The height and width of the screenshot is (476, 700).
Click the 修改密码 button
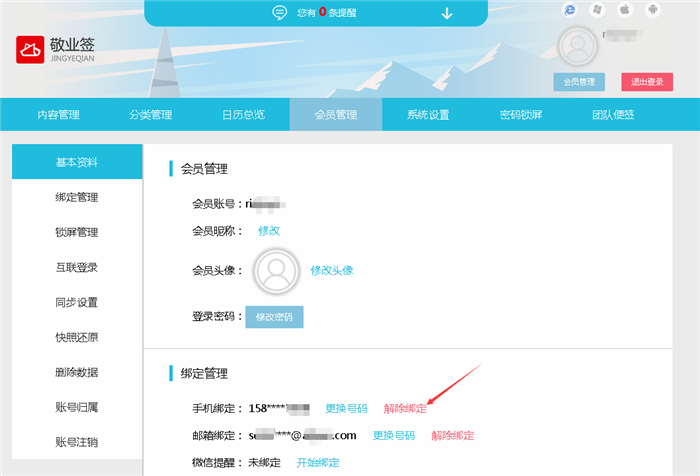pyautogui.click(x=274, y=317)
